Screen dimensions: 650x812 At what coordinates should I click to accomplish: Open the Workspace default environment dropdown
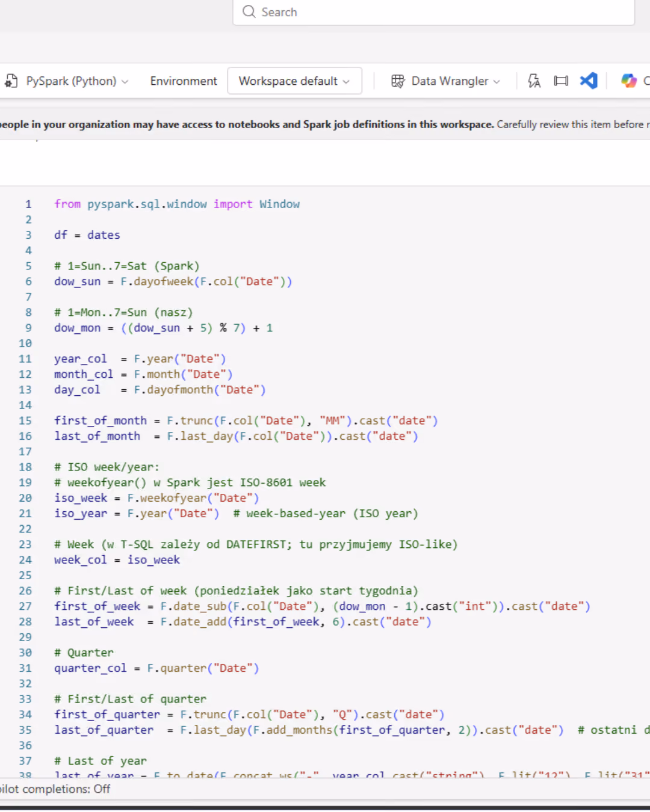click(294, 81)
